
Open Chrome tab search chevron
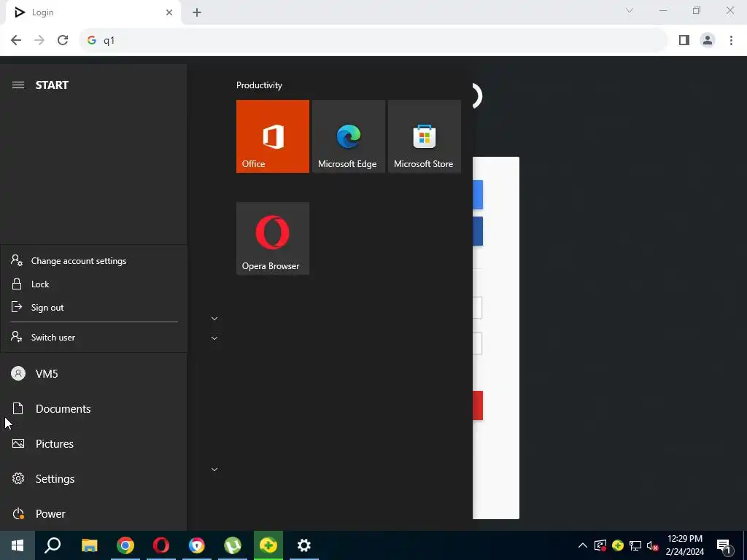[x=630, y=10]
